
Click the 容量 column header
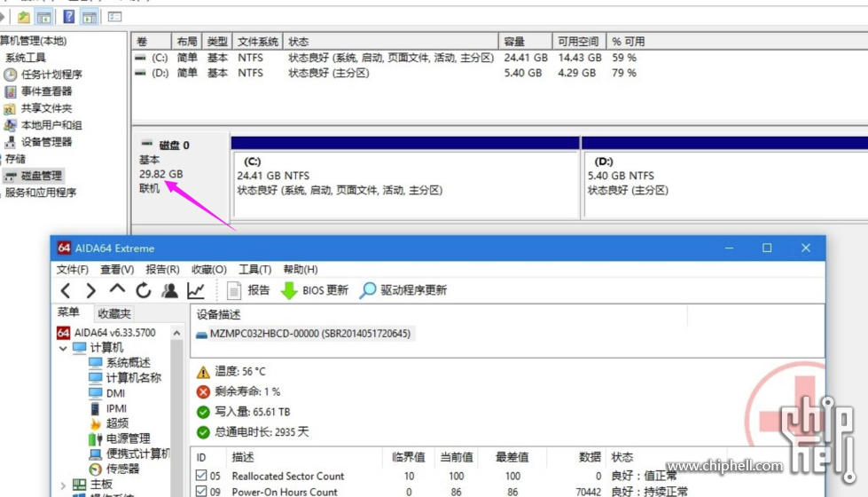point(514,42)
